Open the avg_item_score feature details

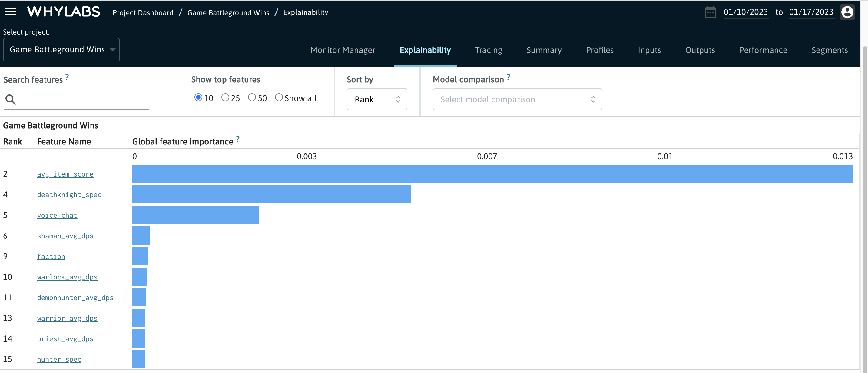point(65,174)
